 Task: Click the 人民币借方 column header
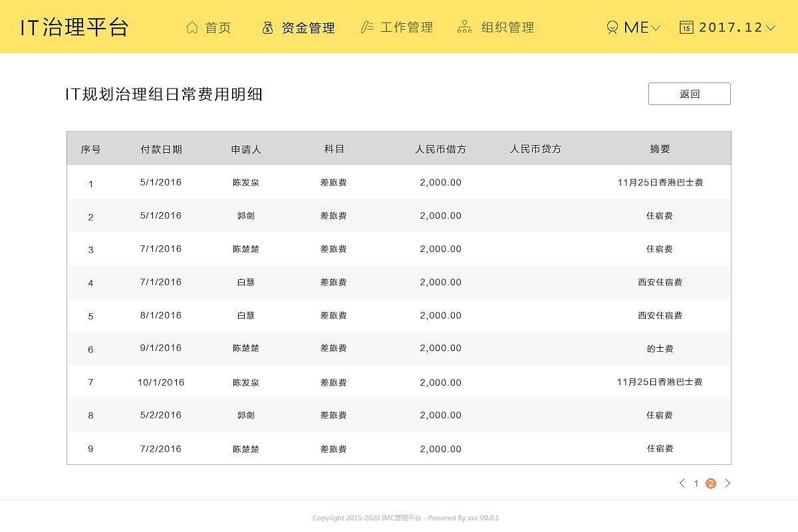(x=441, y=150)
